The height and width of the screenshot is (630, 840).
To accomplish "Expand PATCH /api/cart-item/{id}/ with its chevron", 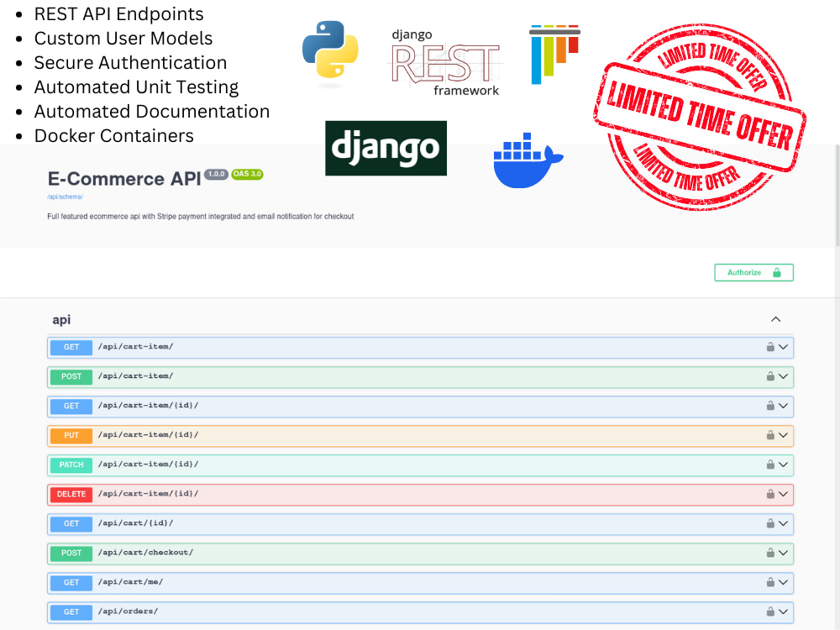I will click(x=783, y=465).
